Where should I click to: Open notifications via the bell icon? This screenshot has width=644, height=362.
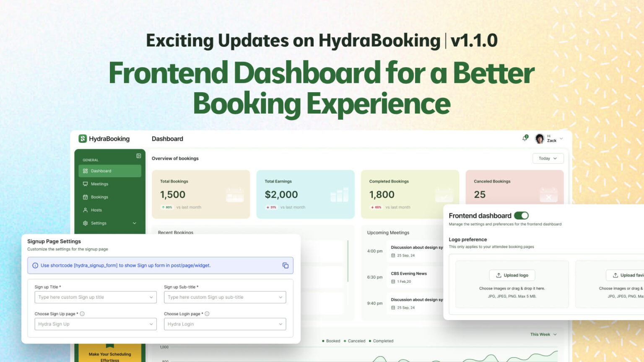(525, 138)
